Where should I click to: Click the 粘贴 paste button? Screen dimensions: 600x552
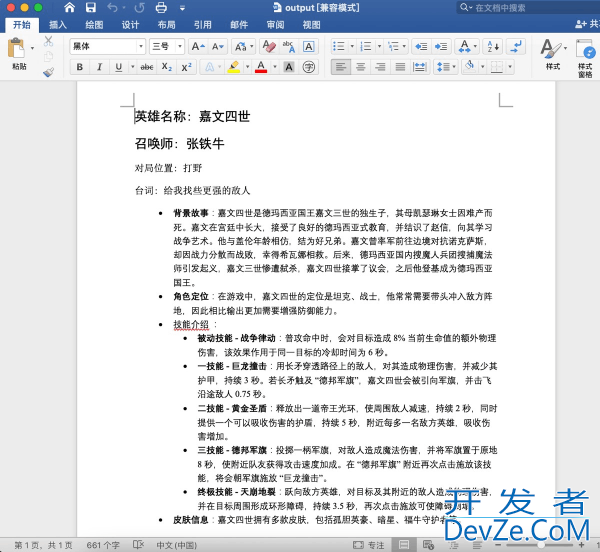(16, 54)
